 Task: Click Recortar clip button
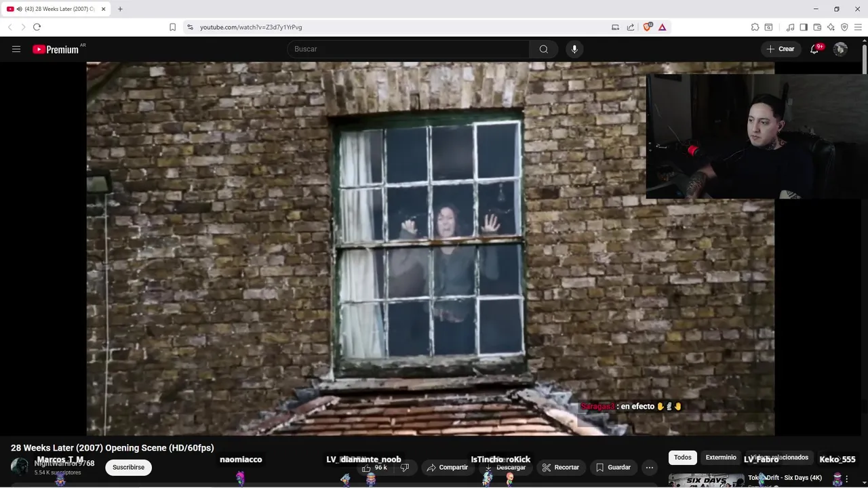pos(561,468)
